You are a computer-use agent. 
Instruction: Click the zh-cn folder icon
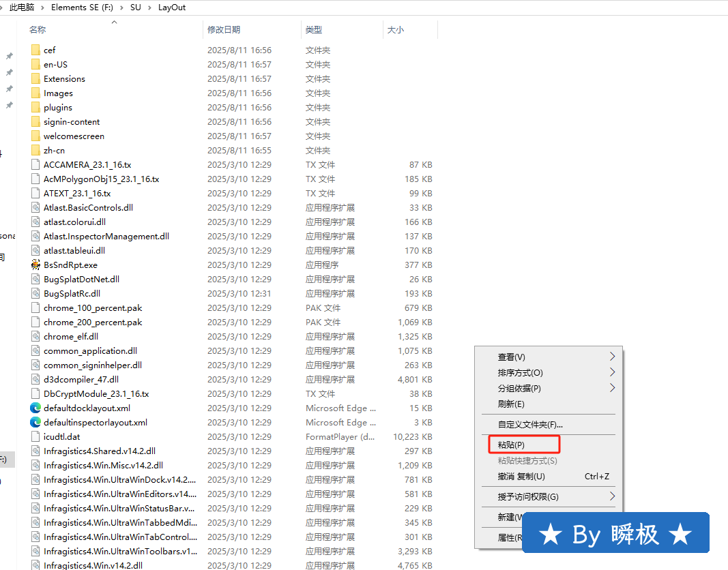36,150
